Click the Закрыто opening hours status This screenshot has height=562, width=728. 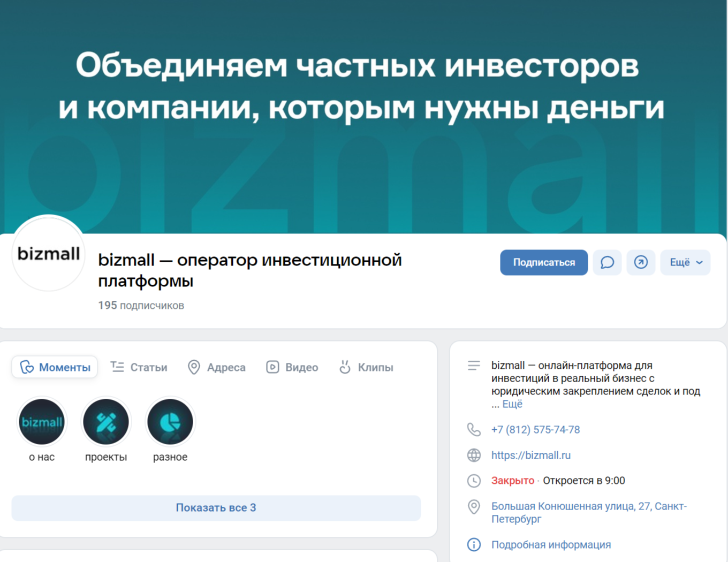pyautogui.click(x=513, y=481)
